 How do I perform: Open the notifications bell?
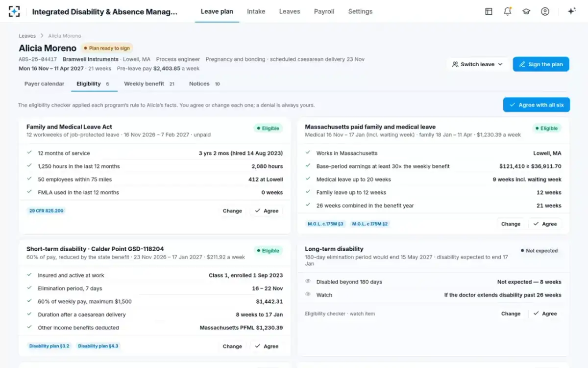508,11
